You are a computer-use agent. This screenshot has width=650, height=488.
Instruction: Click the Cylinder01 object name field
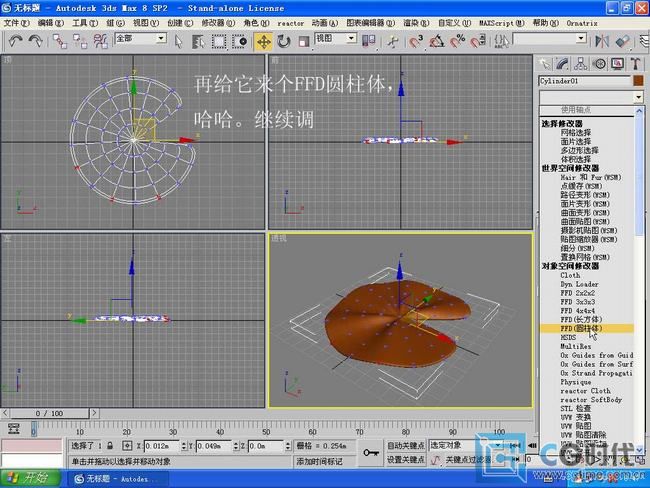pos(585,81)
